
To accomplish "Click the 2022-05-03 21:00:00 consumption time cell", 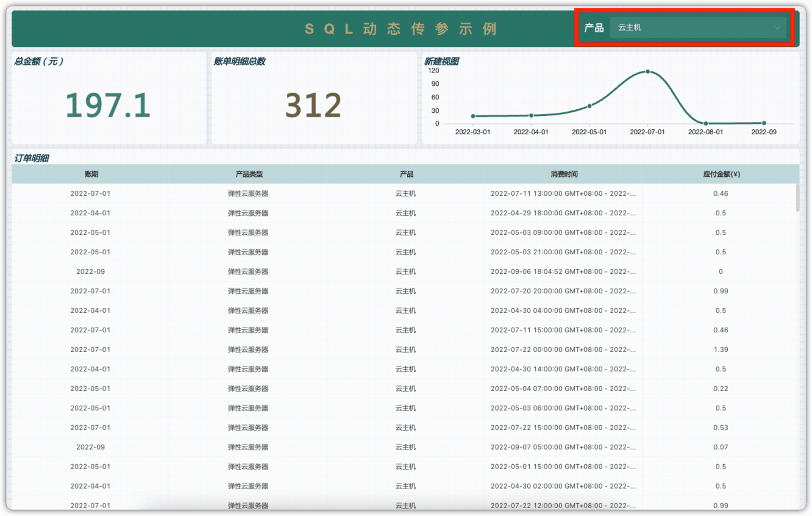I will pyautogui.click(x=563, y=252).
